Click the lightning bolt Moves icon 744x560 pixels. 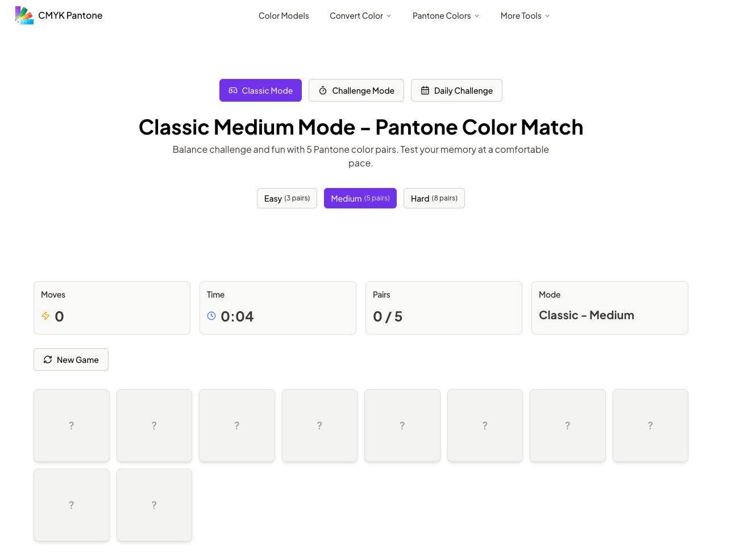click(45, 316)
